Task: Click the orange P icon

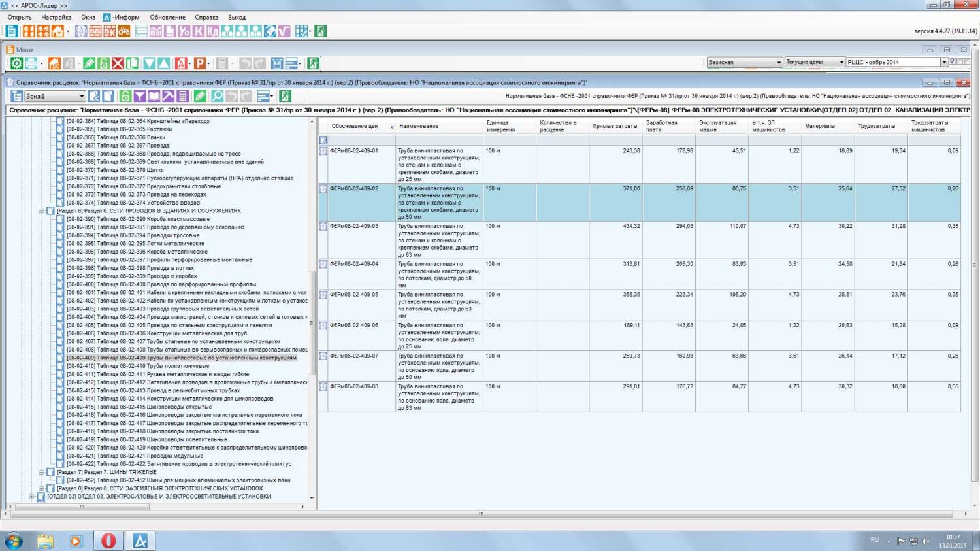Action: tap(200, 63)
